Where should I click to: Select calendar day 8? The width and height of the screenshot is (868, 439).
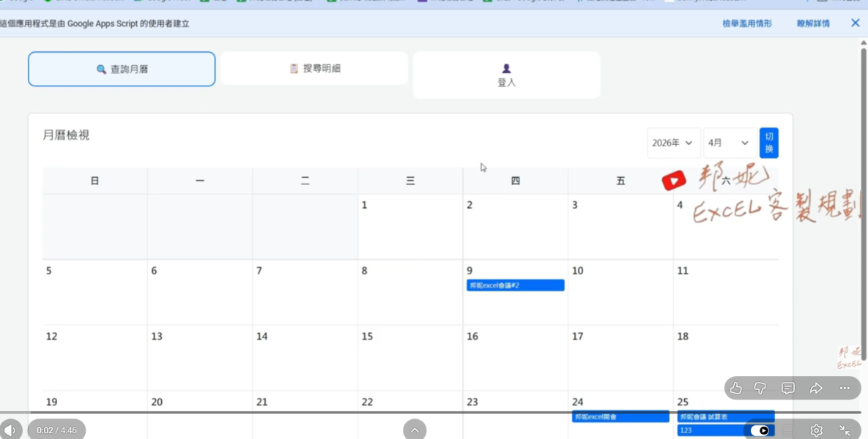tap(410, 293)
